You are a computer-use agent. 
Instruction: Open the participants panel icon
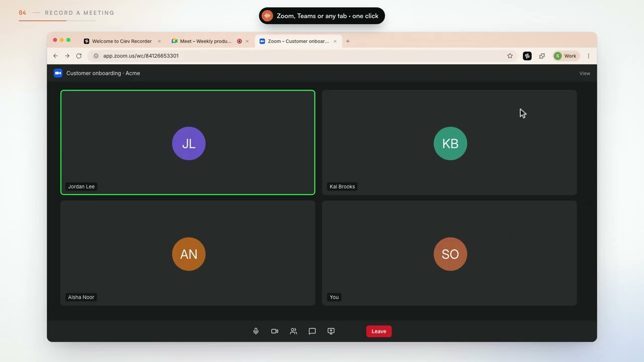(x=293, y=331)
